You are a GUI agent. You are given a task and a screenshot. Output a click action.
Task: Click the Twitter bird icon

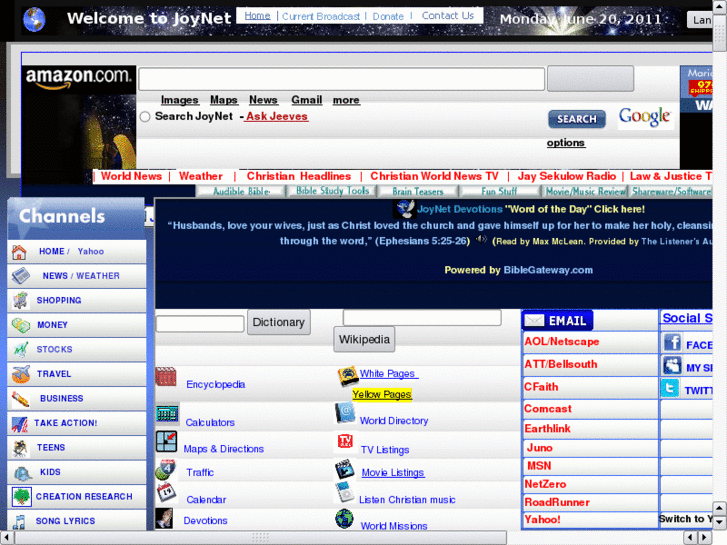[670, 388]
